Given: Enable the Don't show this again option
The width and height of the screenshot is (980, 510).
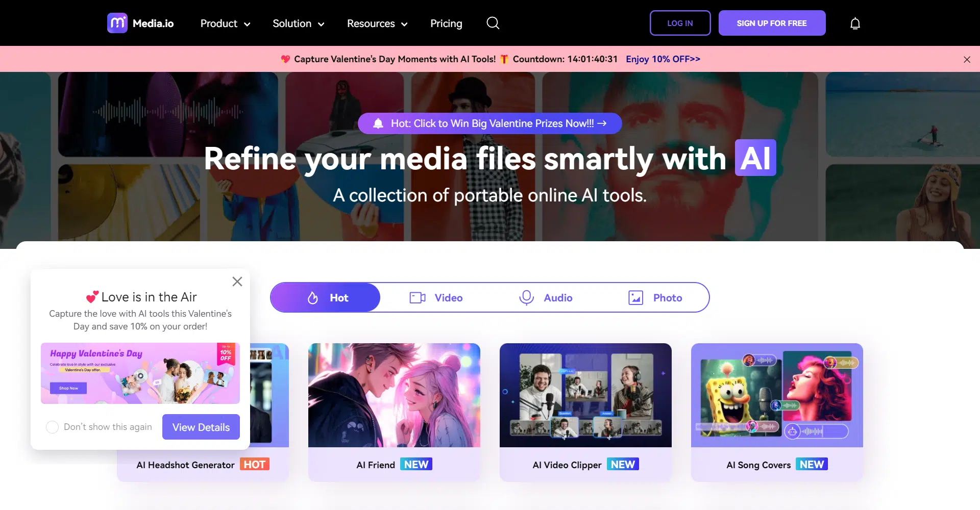Looking at the screenshot, I should [52, 427].
